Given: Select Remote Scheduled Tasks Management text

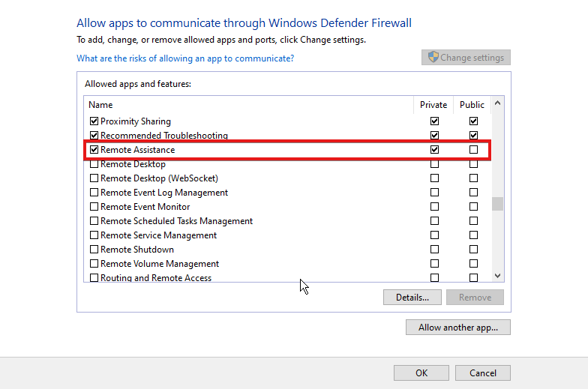Looking at the screenshot, I should pyautogui.click(x=177, y=221).
